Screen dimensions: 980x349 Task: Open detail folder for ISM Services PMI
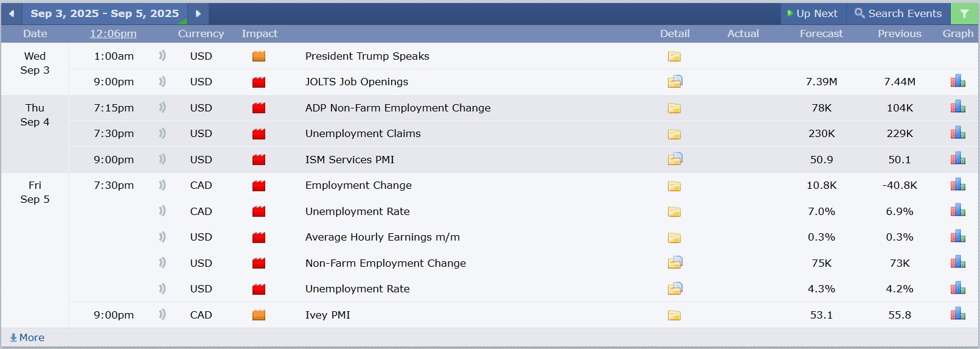(675, 159)
